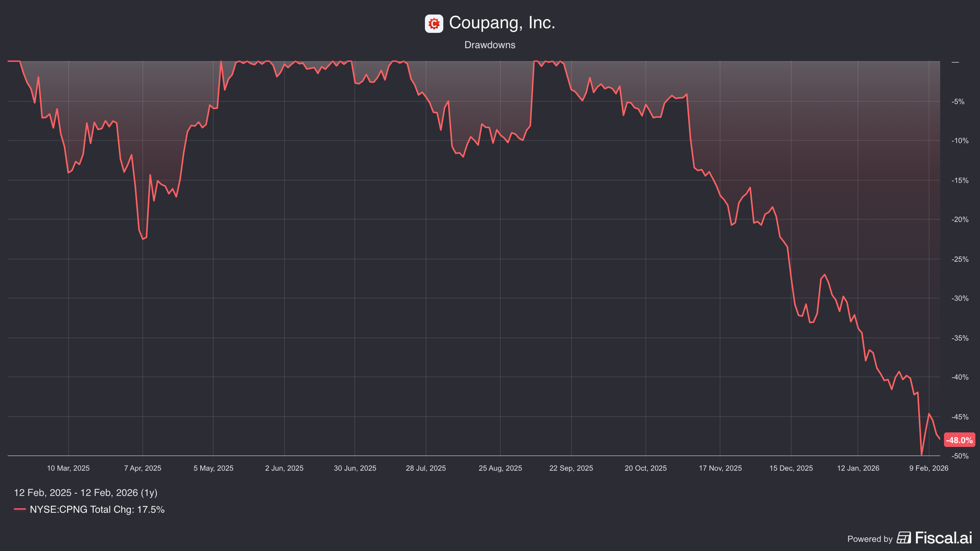
Task: Click the -50% y-axis label
Action: (x=960, y=456)
